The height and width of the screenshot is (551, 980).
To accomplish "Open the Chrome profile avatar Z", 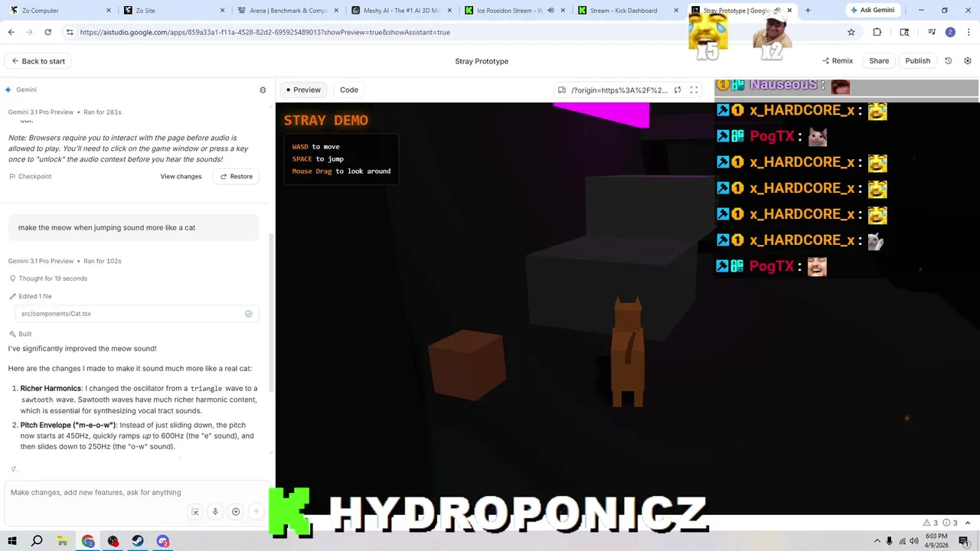I will tap(950, 32).
